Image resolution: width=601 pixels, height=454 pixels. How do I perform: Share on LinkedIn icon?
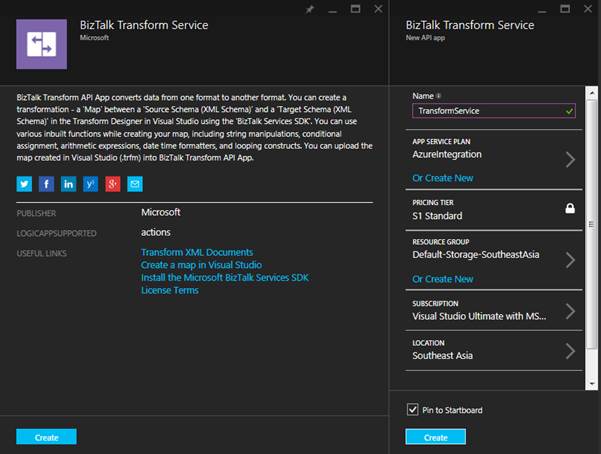[69, 184]
